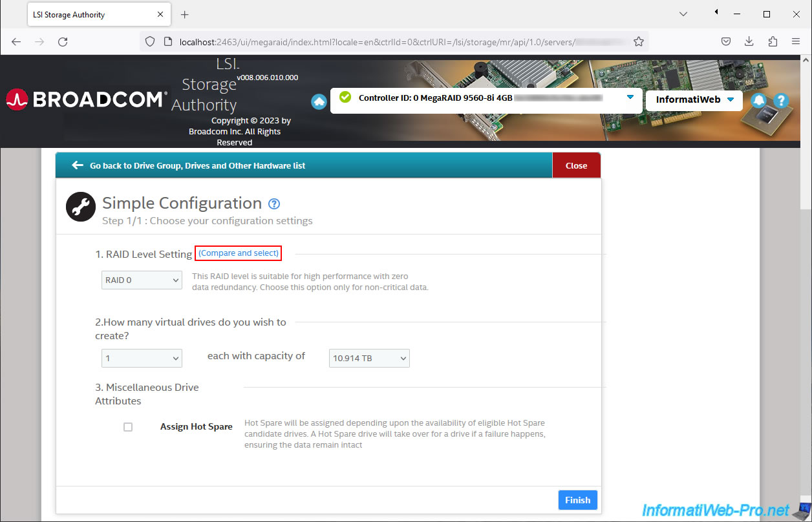Click the shield tracking protection icon
This screenshot has height=522, width=812.
pos(150,41)
